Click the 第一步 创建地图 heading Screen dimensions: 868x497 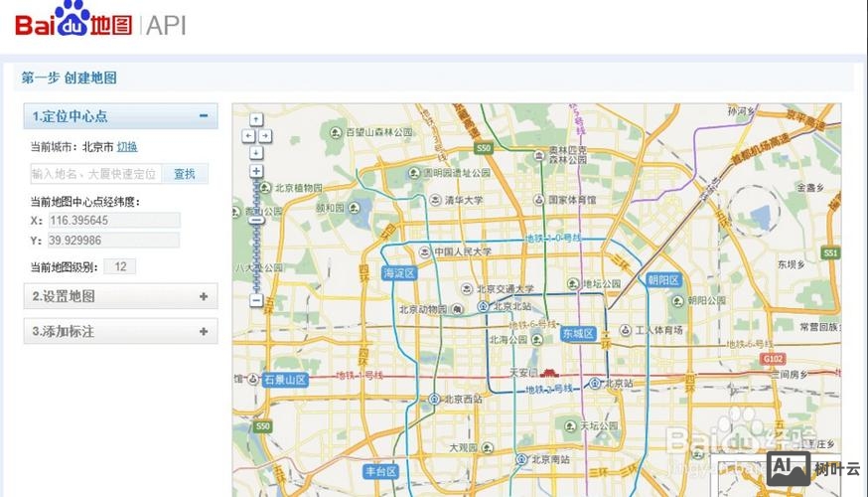point(70,78)
